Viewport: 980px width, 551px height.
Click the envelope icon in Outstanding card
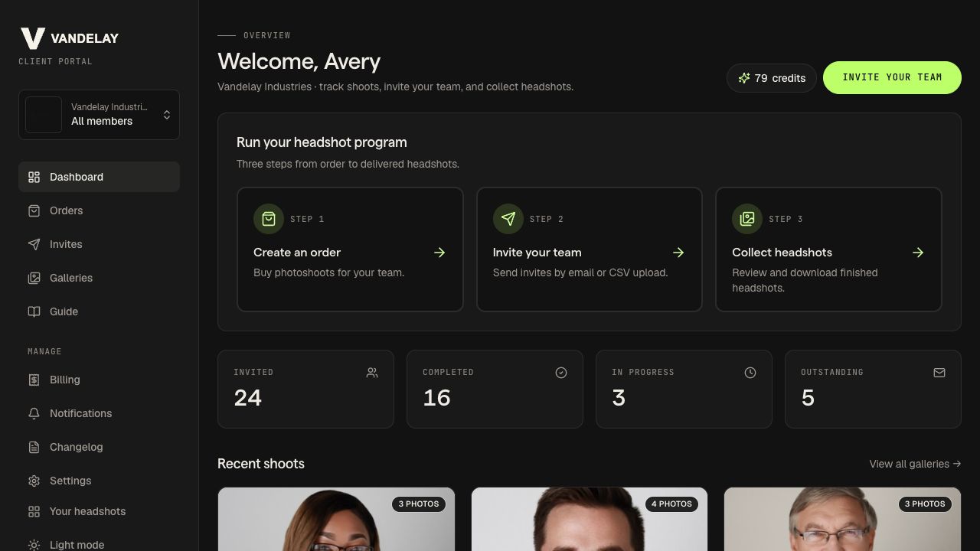939,373
